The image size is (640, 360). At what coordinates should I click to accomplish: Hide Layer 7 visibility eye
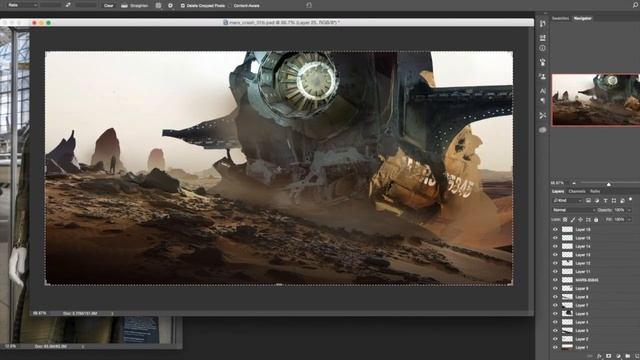coord(555,305)
